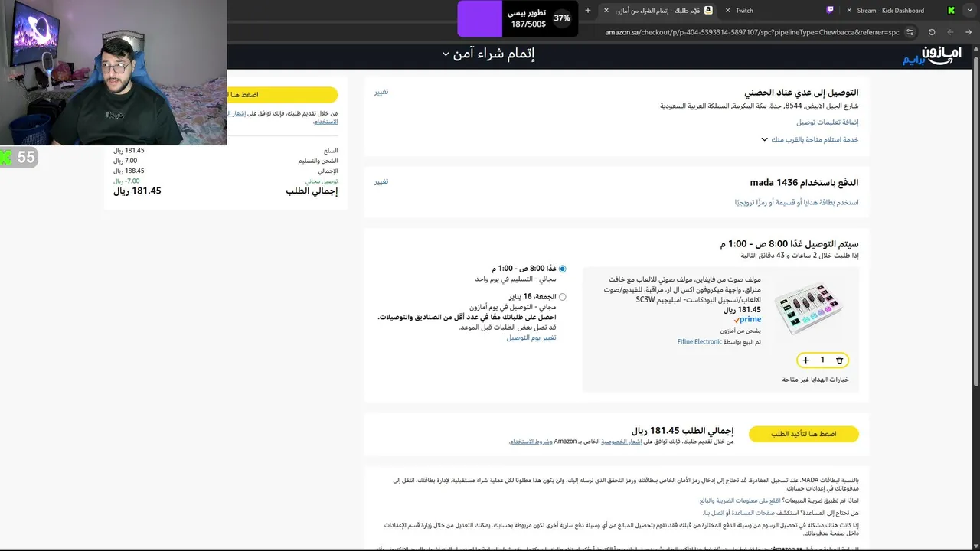The height and width of the screenshot is (551, 980).
Task: Click the Amazon favicon on the active tab
Action: click(708, 11)
